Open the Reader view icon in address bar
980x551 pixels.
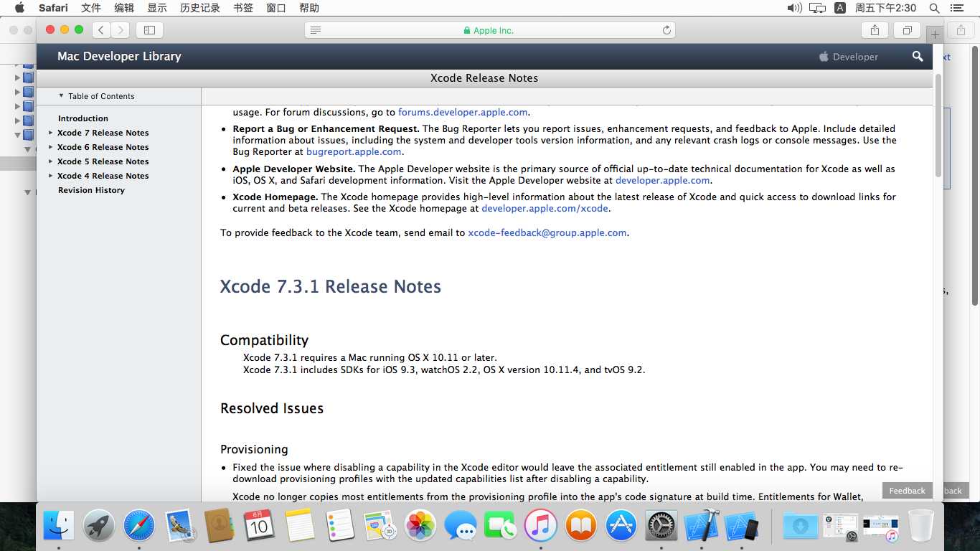(x=316, y=30)
